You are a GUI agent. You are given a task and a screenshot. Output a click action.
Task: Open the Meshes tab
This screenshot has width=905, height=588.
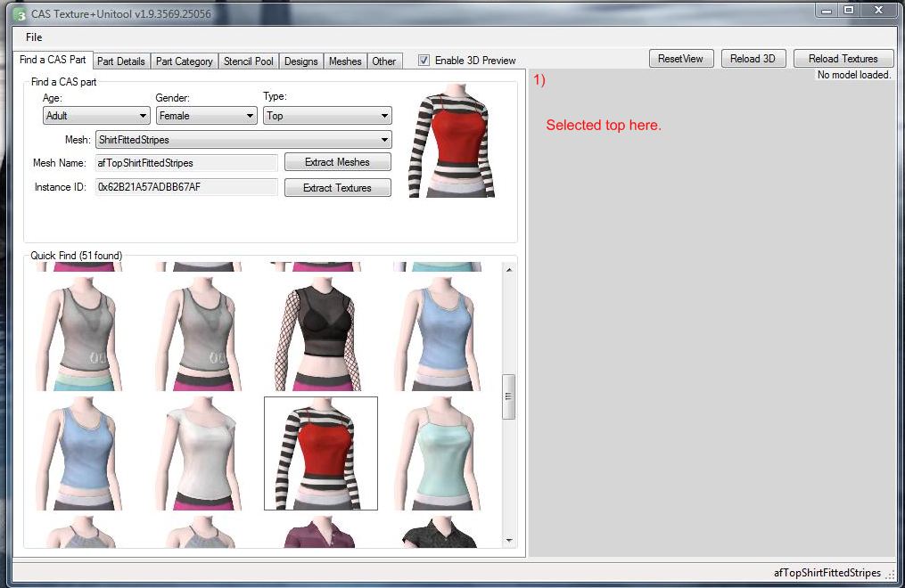click(344, 61)
